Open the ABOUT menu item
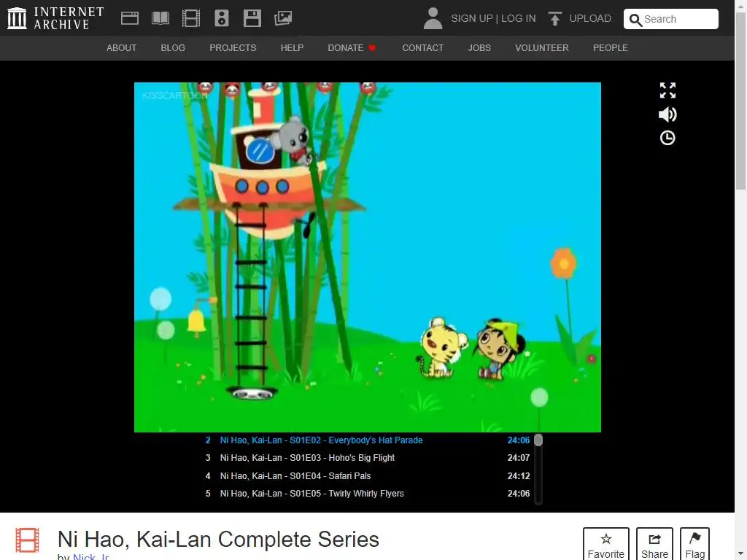This screenshot has height=560, width=747. coord(122,48)
